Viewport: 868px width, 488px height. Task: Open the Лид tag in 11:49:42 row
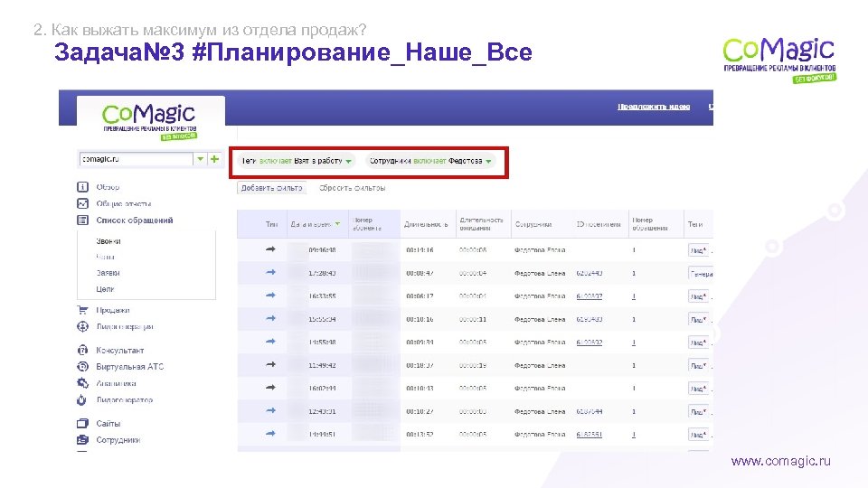click(698, 366)
